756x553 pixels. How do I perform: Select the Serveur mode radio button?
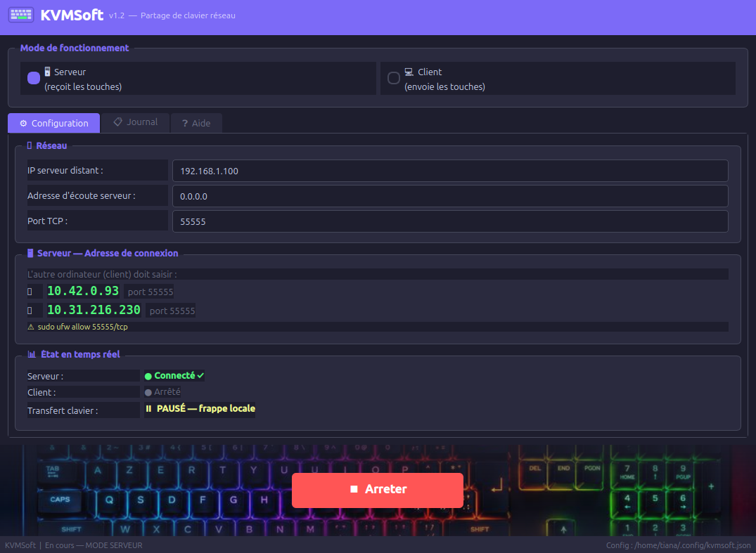tap(34, 78)
